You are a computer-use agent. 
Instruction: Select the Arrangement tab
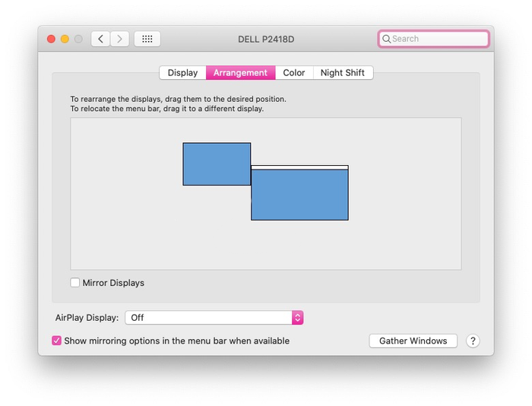[x=241, y=73]
